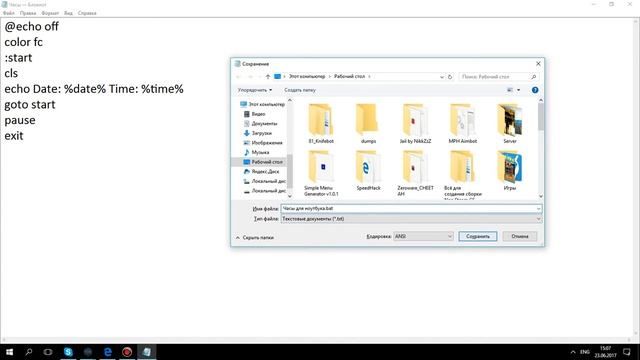
Task: Open the dumps folder
Action: click(x=368, y=123)
